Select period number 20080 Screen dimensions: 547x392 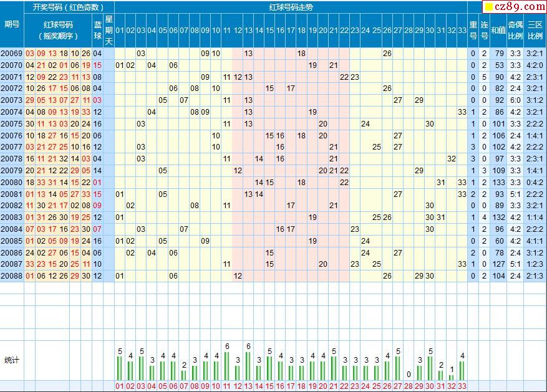click(11, 182)
